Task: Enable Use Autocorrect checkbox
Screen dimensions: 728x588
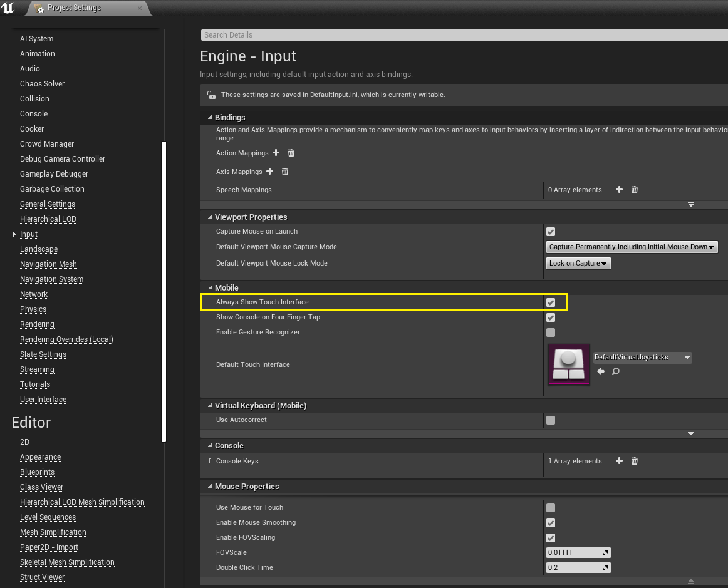Action: tap(551, 420)
